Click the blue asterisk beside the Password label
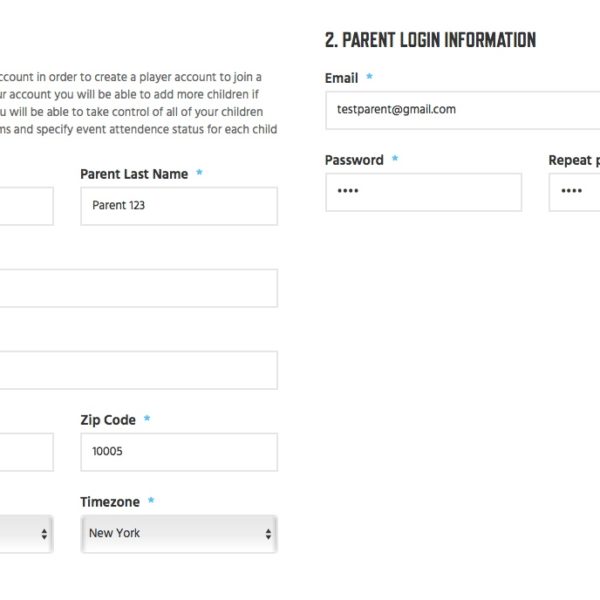Viewport: 600px width, 600px height. pos(395,158)
